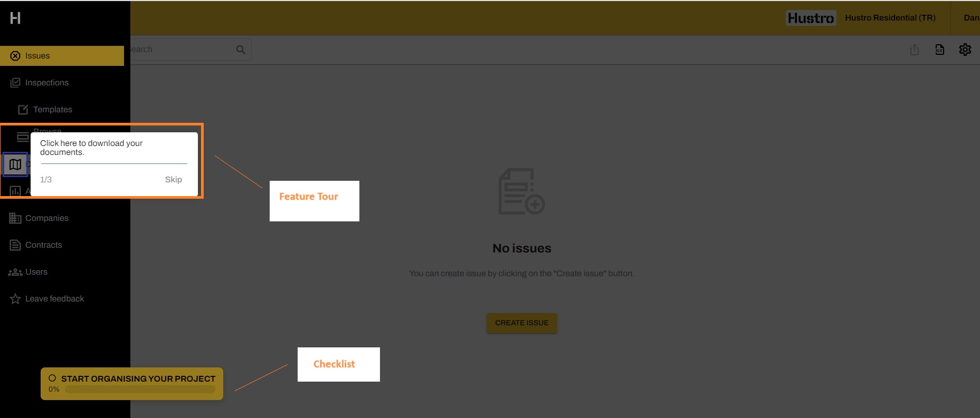Click the highlighted map documents icon

(15, 164)
